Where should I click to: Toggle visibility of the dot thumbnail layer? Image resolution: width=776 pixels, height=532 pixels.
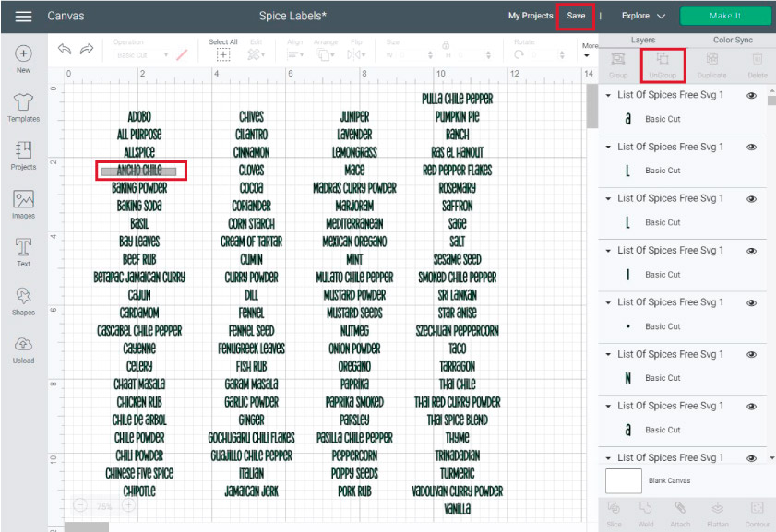(751, 302)
